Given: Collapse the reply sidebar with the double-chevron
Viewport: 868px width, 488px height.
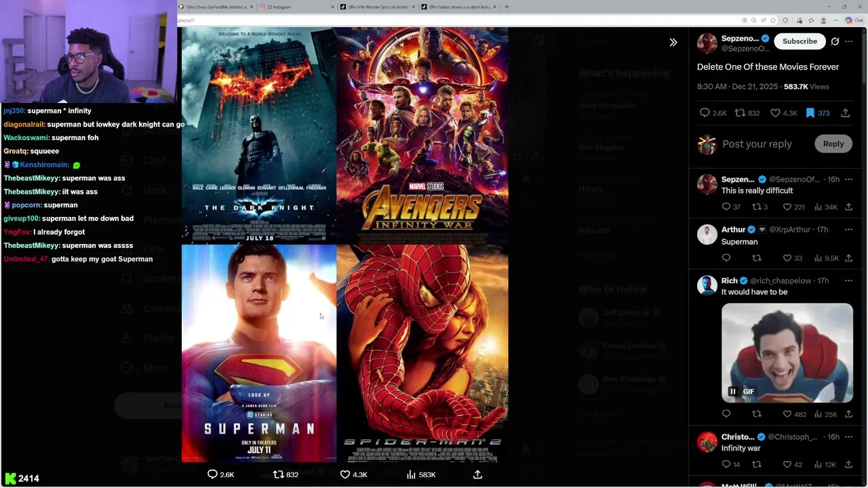Looking at the screenshot, I should 673,42.
